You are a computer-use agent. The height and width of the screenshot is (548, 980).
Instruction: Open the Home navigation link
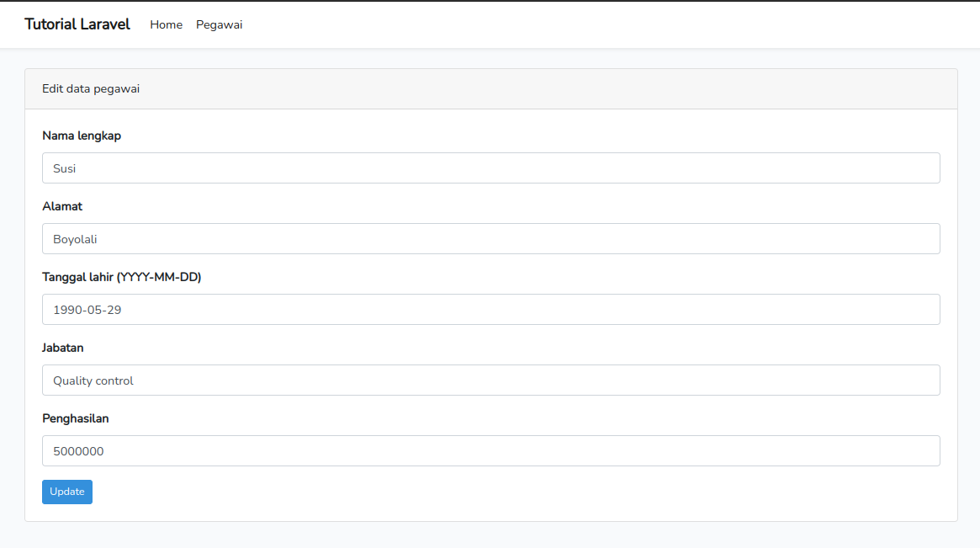pos(166,24)
